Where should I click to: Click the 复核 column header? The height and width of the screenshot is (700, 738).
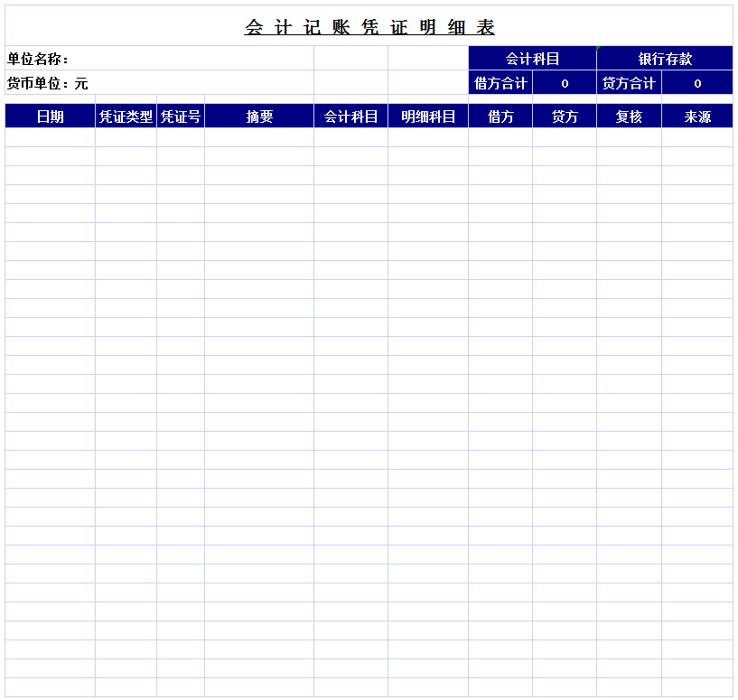[629, 117]
